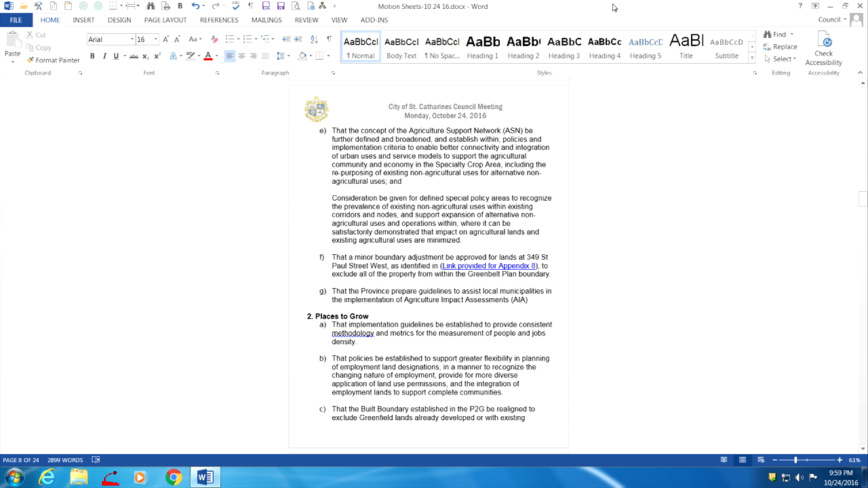Click binoculars Find icon in Quick Access toolbar
The height and width of the screenshot is (488, 868).
[151, 6]
